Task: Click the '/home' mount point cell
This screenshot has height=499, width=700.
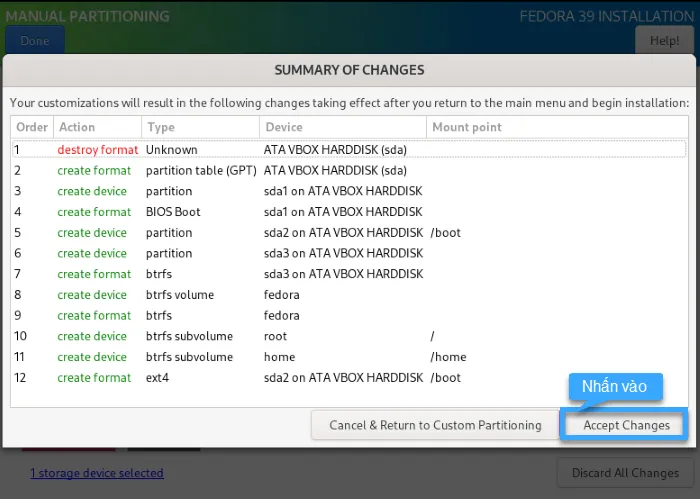Action: (448, 357)
